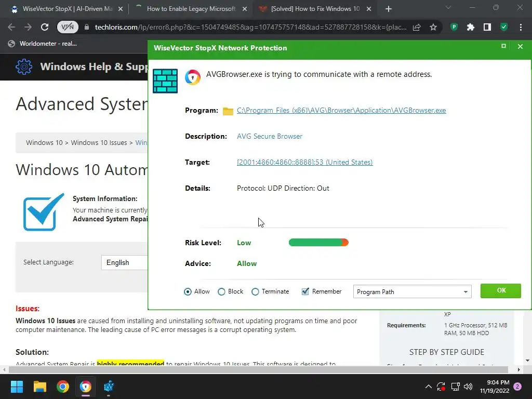Click the gear logo of Windows Help & Support
Viewport: 532px width, 399px height.
(x=24, y=66)
